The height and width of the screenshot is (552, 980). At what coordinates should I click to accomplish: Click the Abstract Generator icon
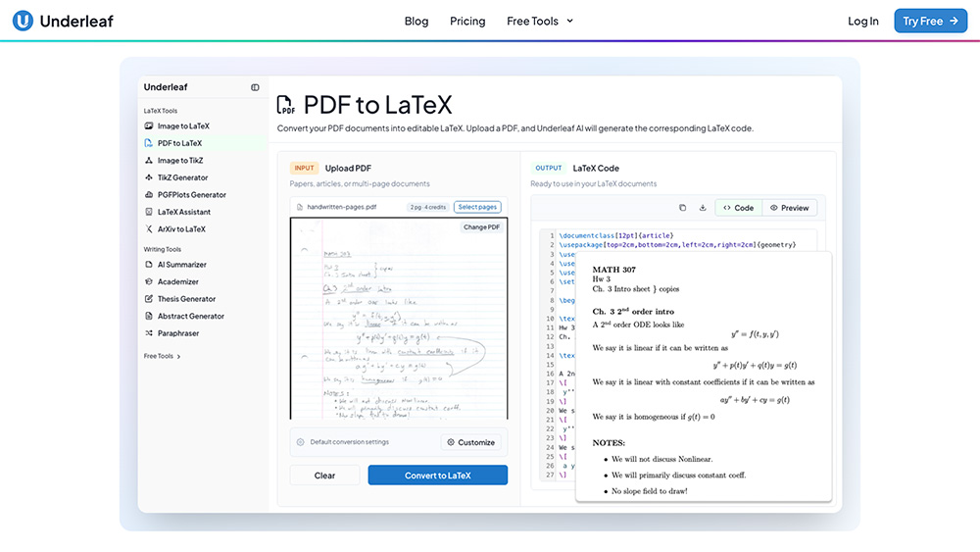click(149, 316)
